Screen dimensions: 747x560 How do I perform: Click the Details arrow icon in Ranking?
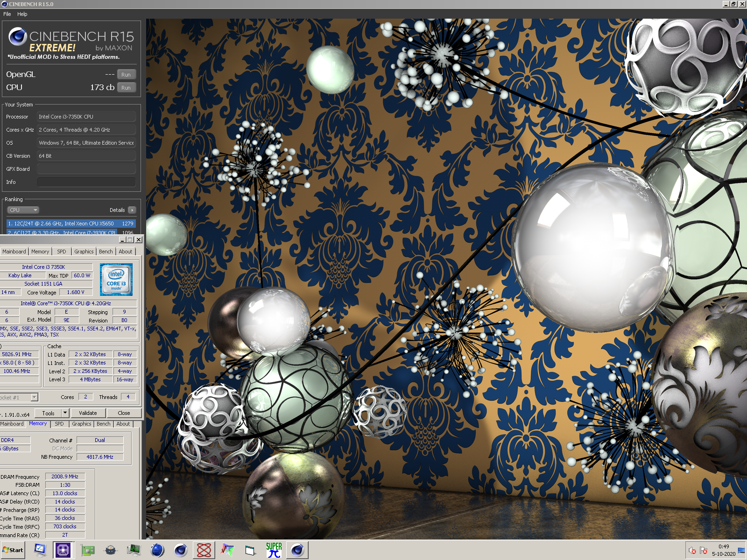click(x=132, y=210)
